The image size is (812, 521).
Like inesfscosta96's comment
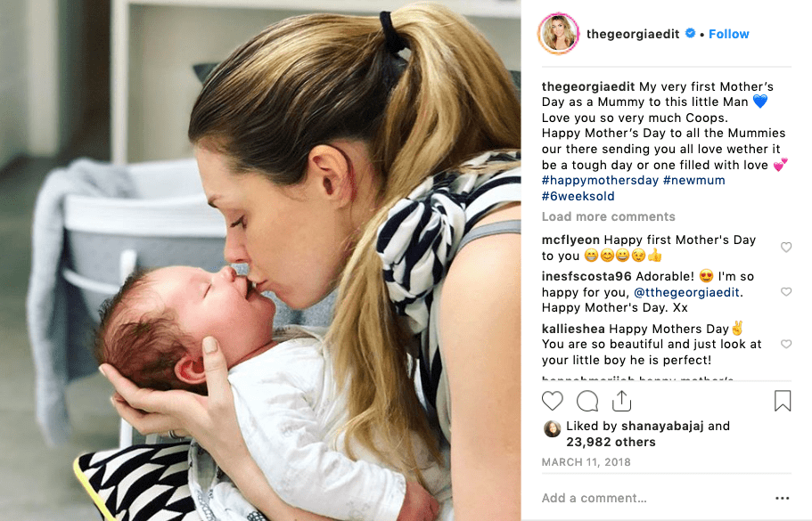pyautogui.click(x=786, y=292)
